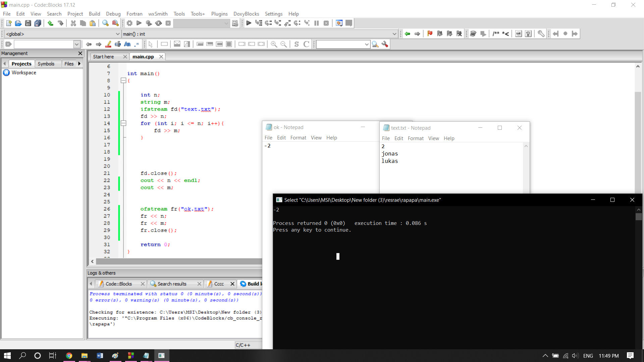
Task: Open the <global> scope dropdown
Action: click(118, 34)
